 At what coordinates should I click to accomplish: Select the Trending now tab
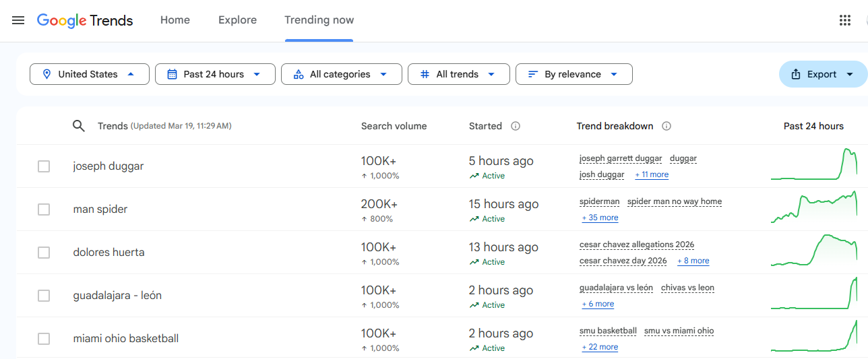[319, 20]
